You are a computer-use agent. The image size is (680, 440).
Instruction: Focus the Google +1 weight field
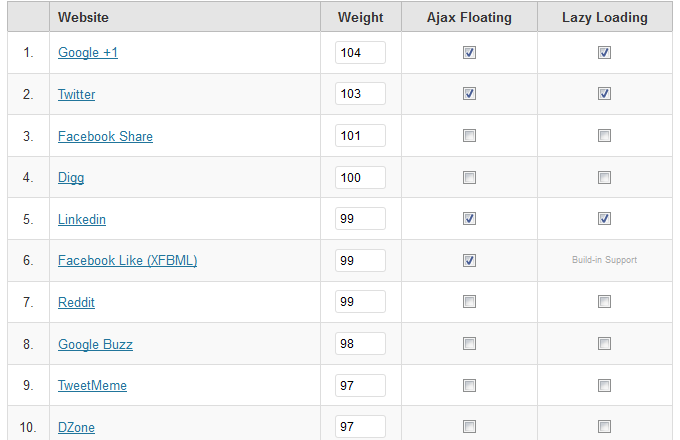tap(360, 52)
